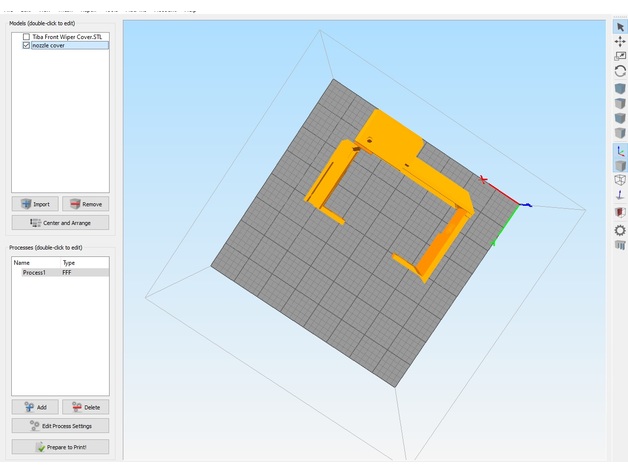Select the normal selection arrow tool
This screenshot has height=472, width=628.
point(620,27)
